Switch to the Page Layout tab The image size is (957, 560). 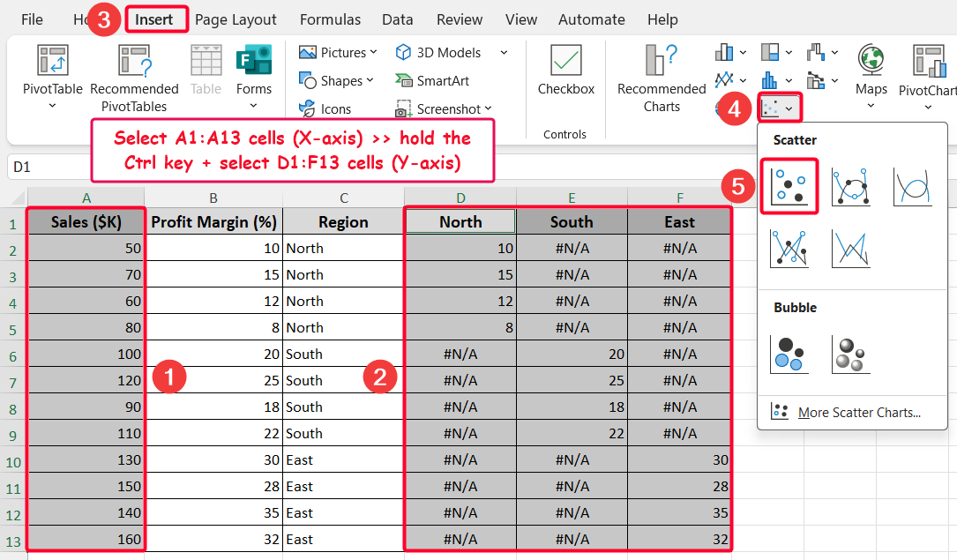[236, 19]
